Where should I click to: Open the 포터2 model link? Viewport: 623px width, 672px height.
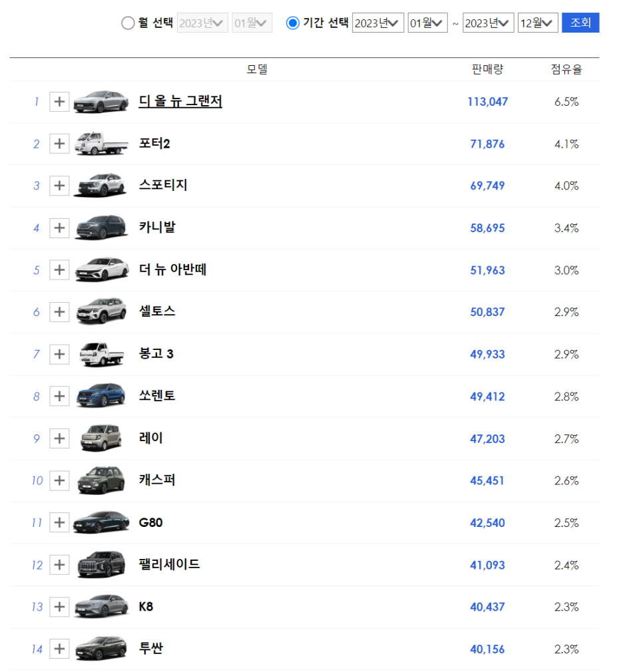[x=154, y=143]
